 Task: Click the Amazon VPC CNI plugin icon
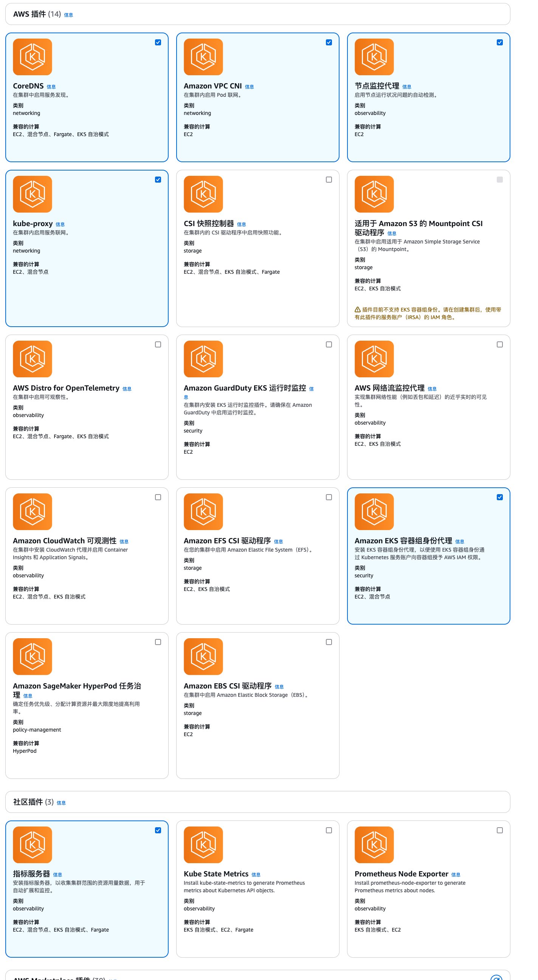coord(203,57)
